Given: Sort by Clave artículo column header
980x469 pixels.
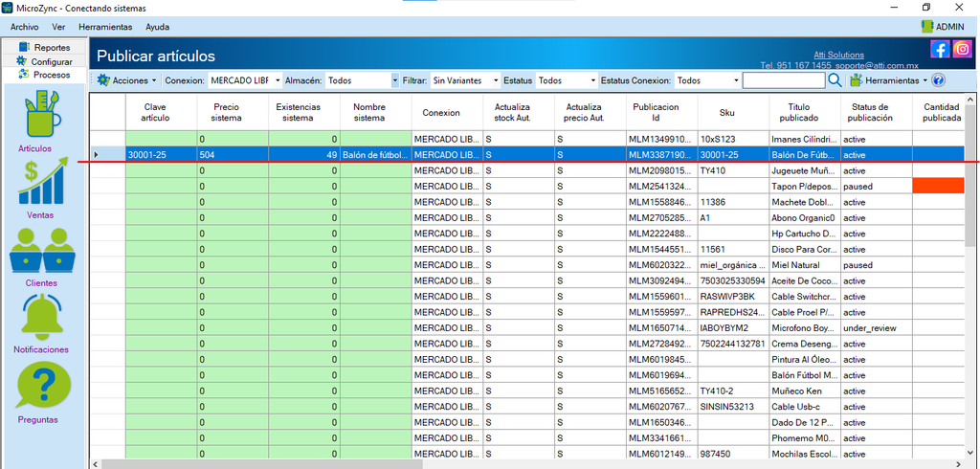Looking at the screenshot, I should point(161,113).
